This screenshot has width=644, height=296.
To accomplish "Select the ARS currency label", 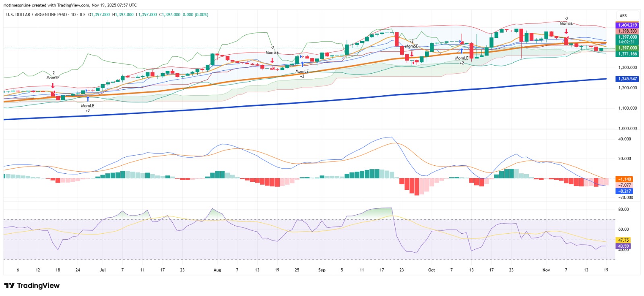I will click(623, 16).
